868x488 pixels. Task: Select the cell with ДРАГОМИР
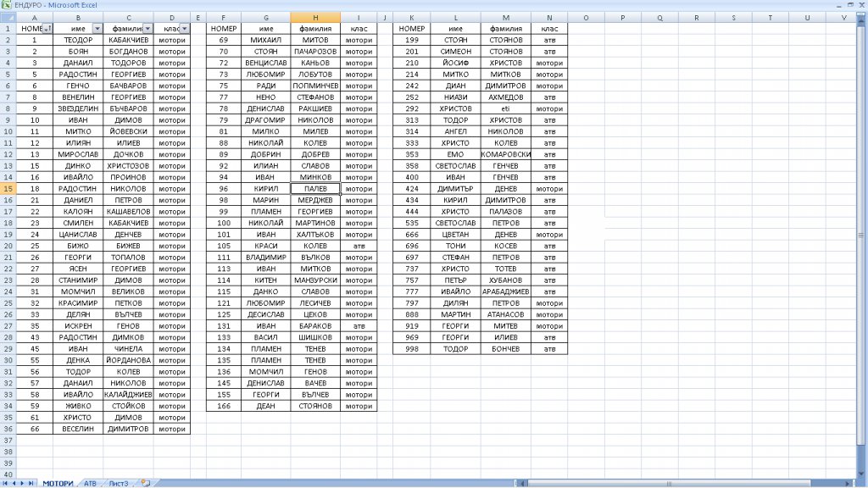click(x=265, y=120)
